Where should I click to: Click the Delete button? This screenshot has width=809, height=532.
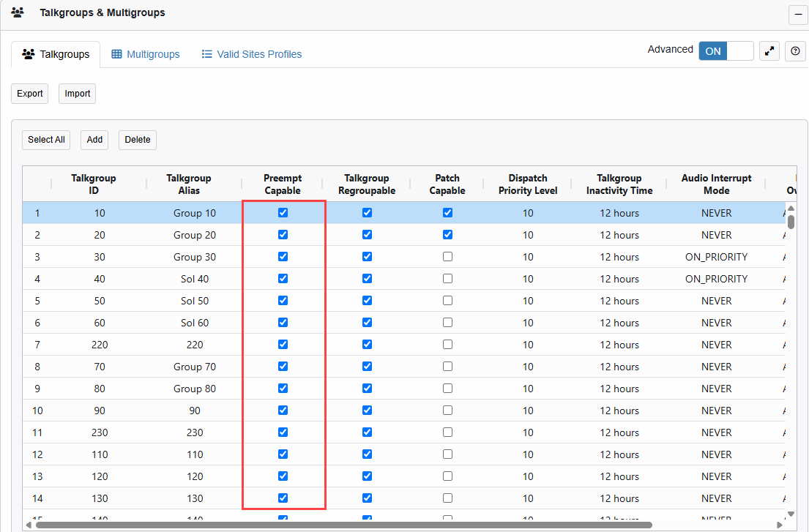coord(138,140)
